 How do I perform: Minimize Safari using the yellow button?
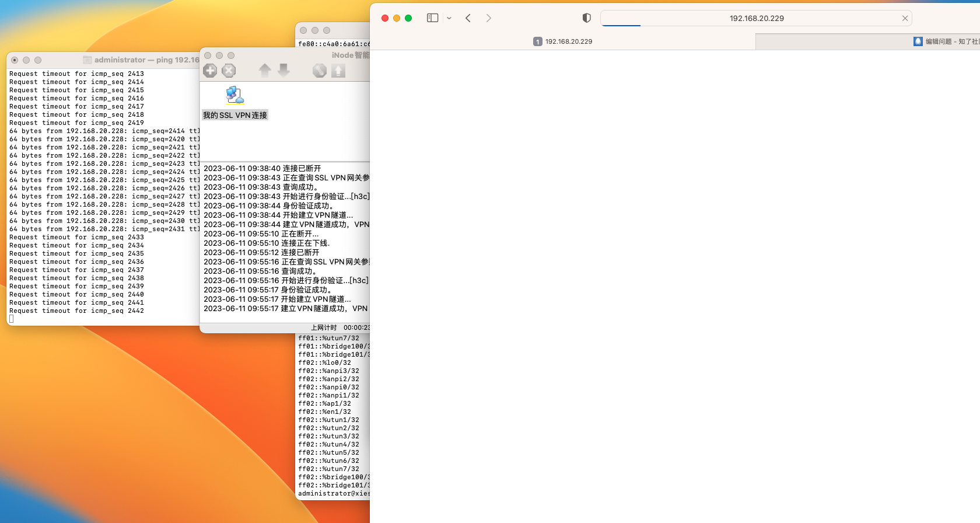[397, 18]
